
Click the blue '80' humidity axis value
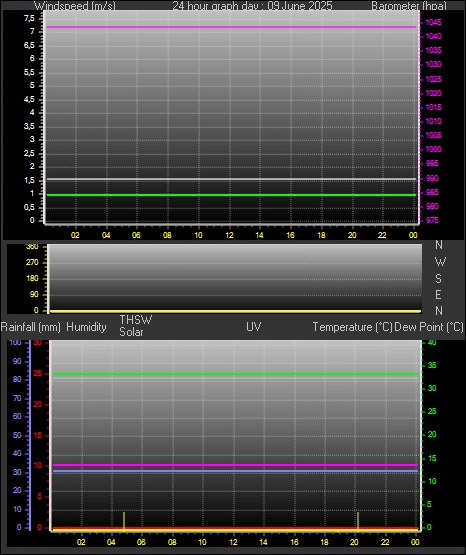point(17,379)
